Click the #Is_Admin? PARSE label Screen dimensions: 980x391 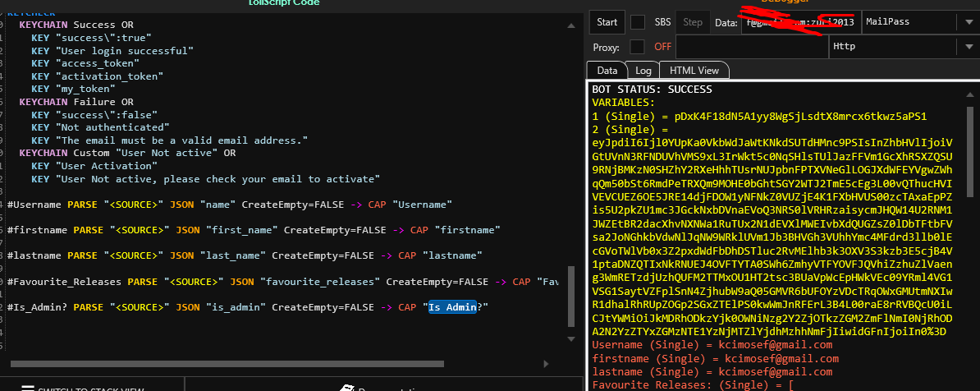(x=38, y=307)
